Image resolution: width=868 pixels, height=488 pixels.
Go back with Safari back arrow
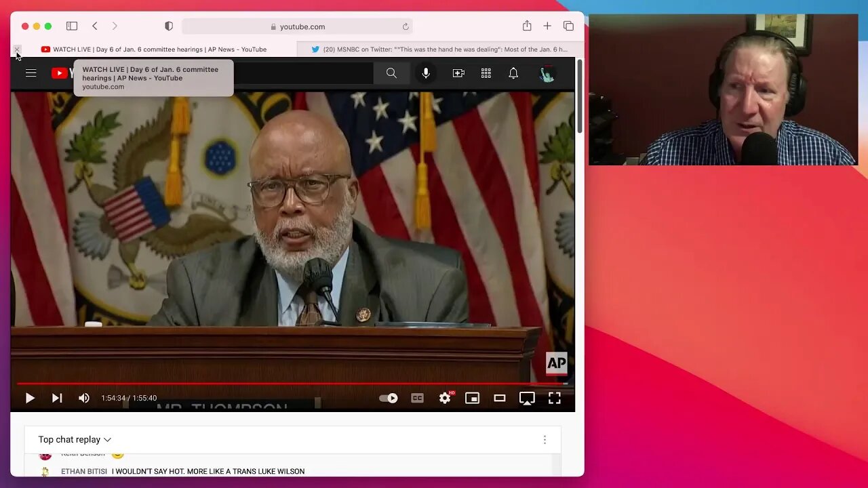coord(95,26)
